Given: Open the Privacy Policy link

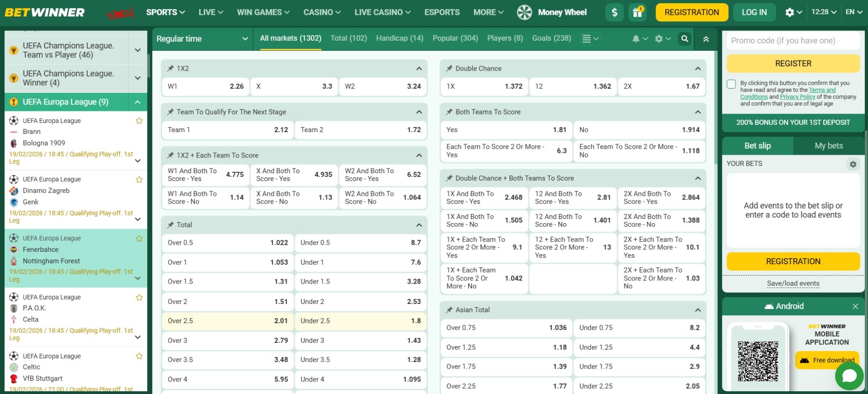Looking at the screenshot, I should point(797,97).
